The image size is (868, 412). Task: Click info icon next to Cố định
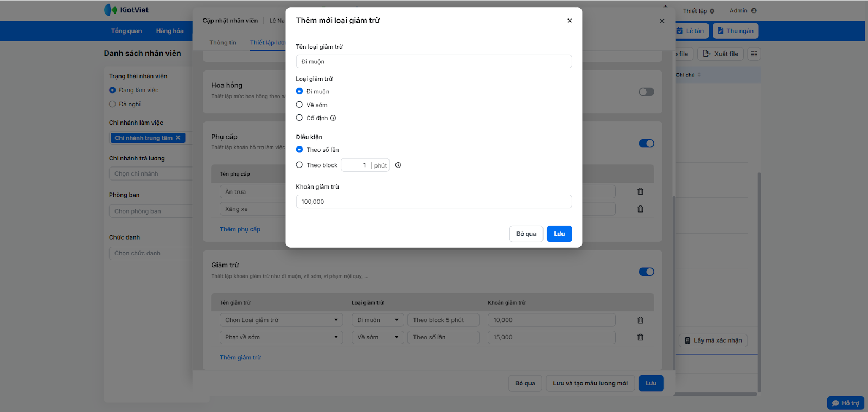333,118
